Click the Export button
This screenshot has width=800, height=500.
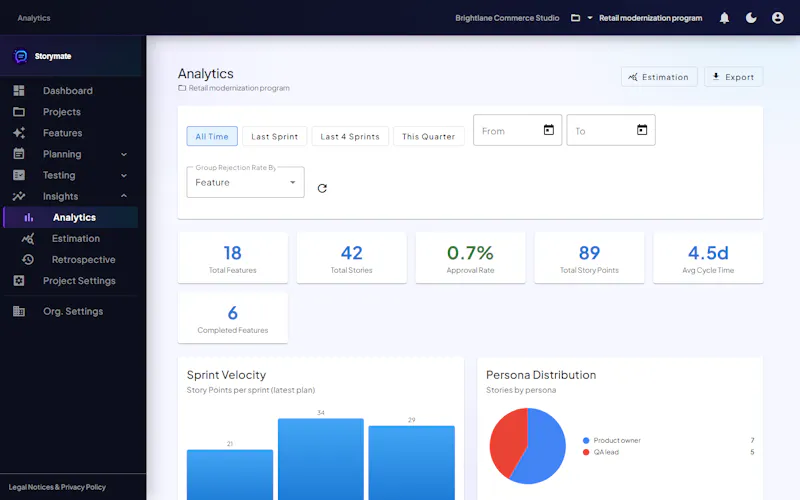point(734,77)
